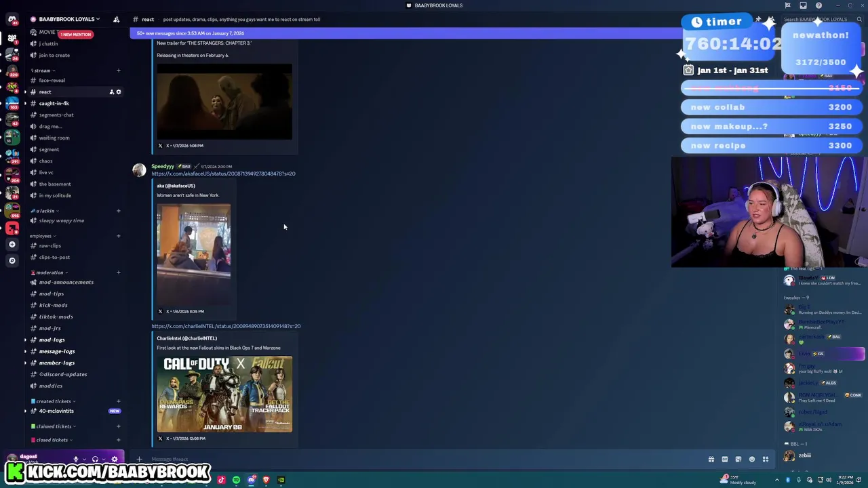Screen dimensions: 868x488
Task: Open User Settings gear near dagoat
Action: coord(114,459)
